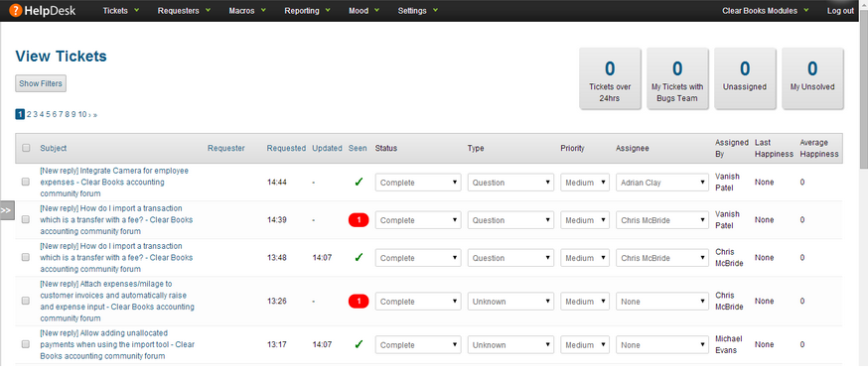868x375 pixels.
Task: Expand the side panel arrow tab
Action: pos(7,210)
